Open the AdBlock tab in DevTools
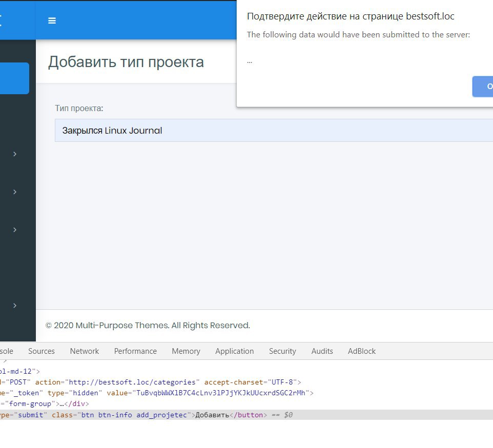 pyautogui.click(x=362, y=351)
